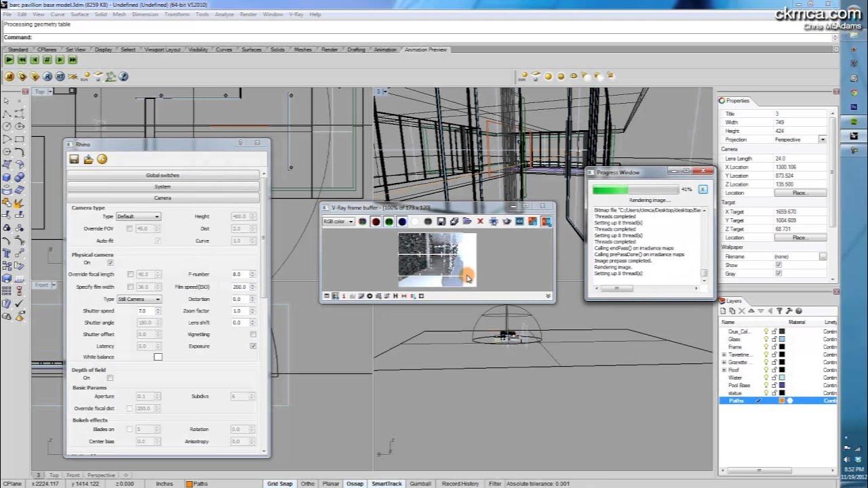Click the V-Ray render R icon
This screenshot has width=868, height=488.
(x=47, y=77)
